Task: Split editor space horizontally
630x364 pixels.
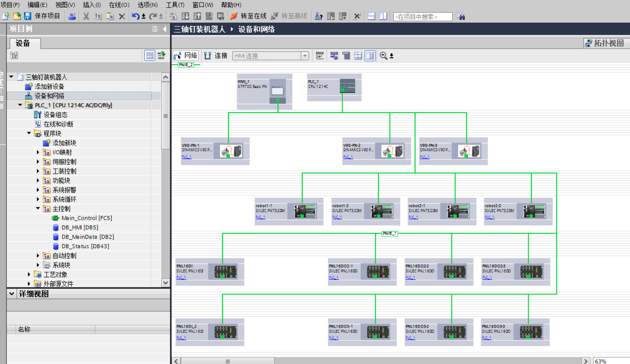Action: click(x=371, y=16)
